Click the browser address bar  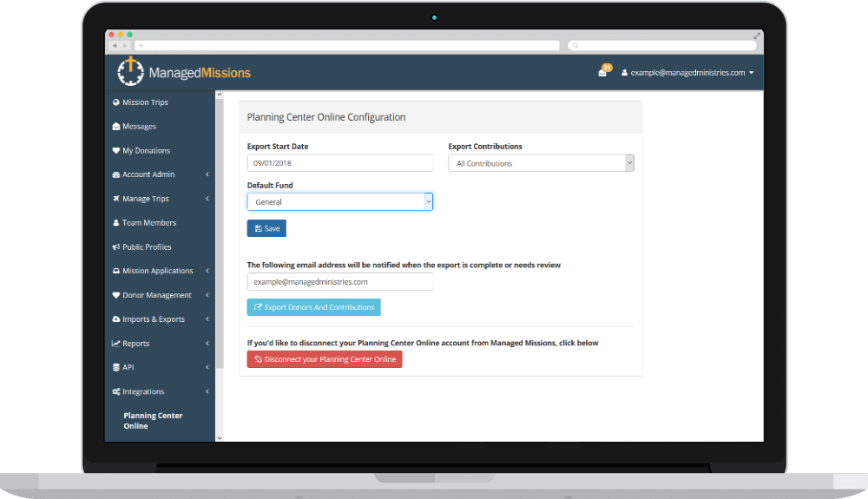click(346, 45)
